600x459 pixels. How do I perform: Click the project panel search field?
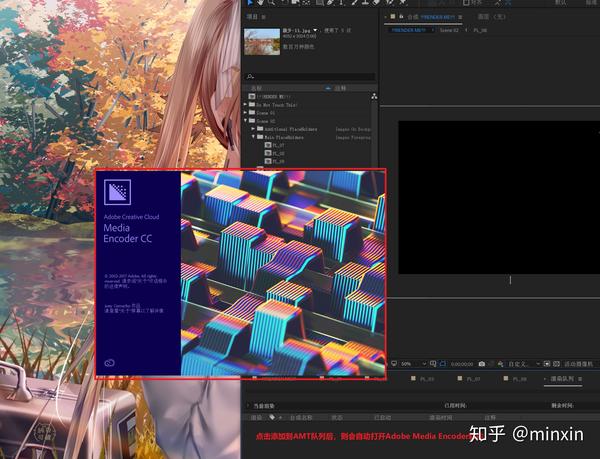(310, 76)
